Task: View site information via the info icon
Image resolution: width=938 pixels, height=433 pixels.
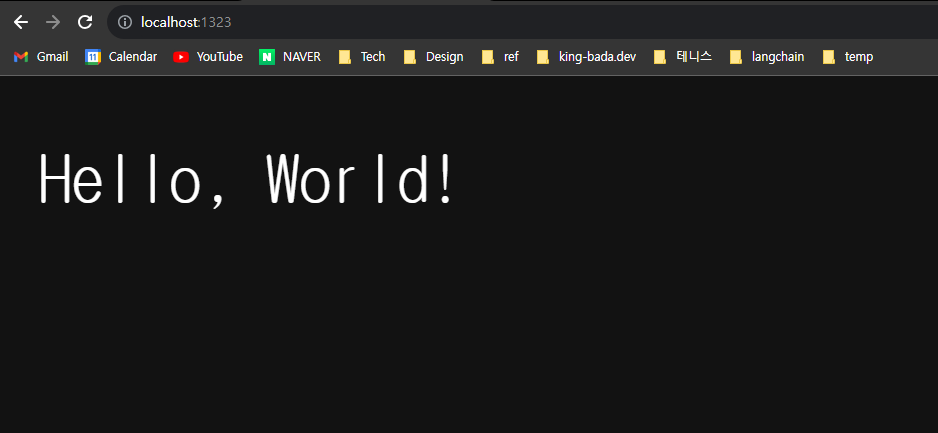Action: point(124,23)
